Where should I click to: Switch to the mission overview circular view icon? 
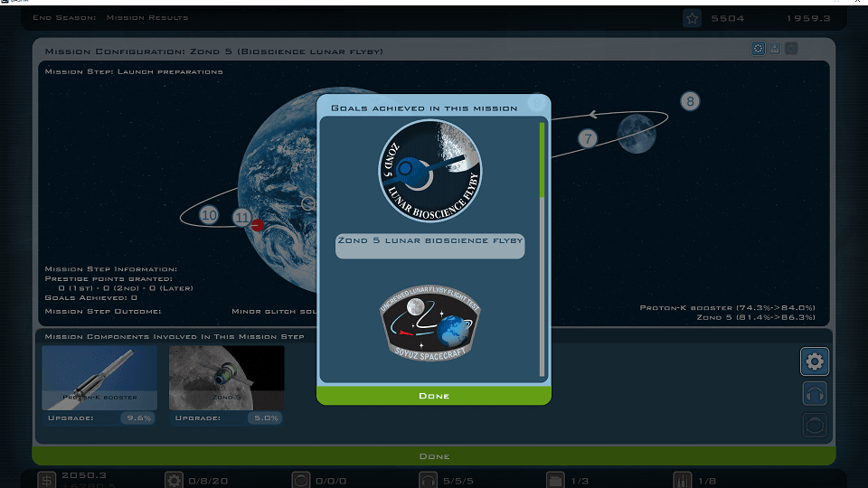click(758, 49)
